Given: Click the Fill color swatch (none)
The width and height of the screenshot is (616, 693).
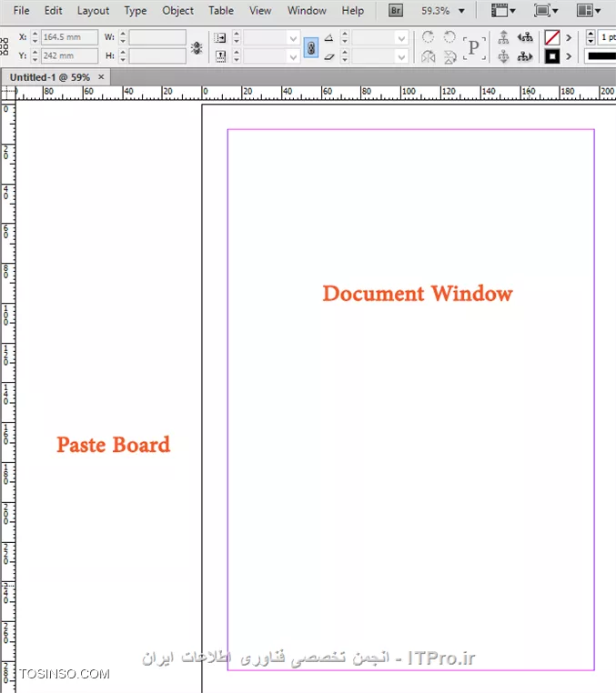Looking at the screenshot, I should point(552,37).
